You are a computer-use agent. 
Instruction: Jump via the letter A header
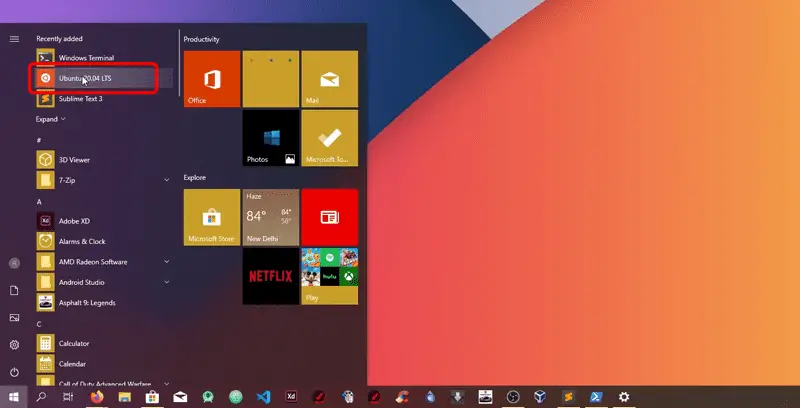(x=39, y=202)
